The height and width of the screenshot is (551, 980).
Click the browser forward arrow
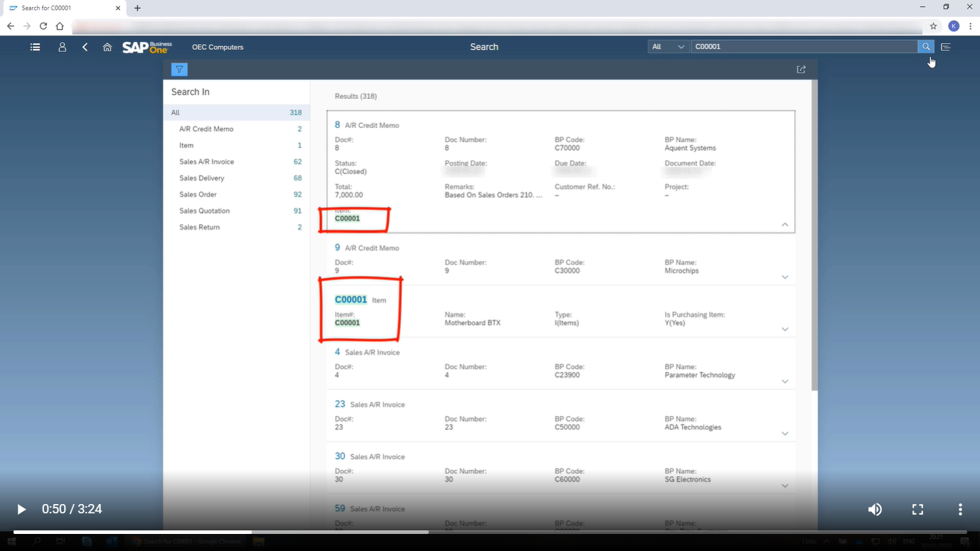tap(27, 26)
